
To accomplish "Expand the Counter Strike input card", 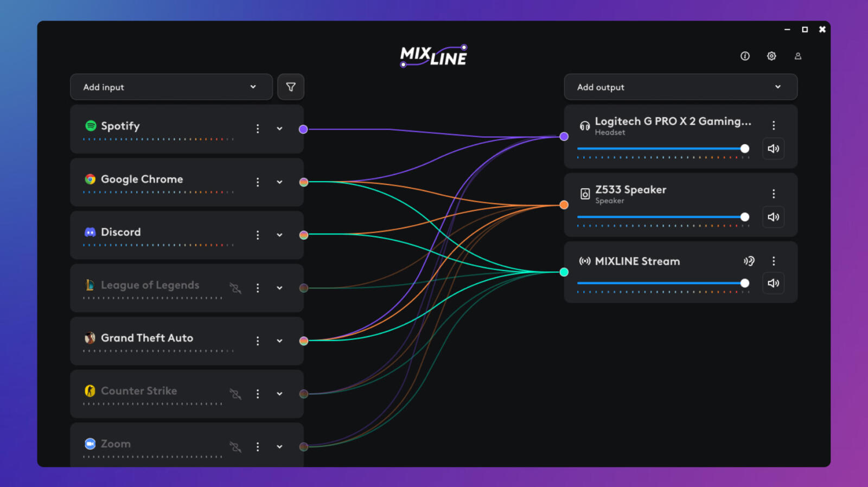I will 279,394.
